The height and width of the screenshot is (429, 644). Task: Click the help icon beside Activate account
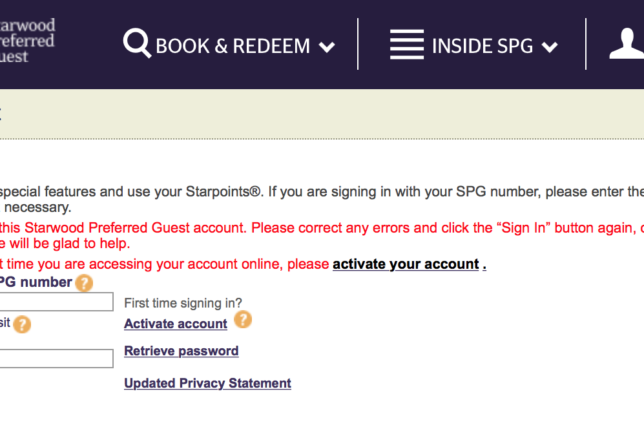point(242,320)
